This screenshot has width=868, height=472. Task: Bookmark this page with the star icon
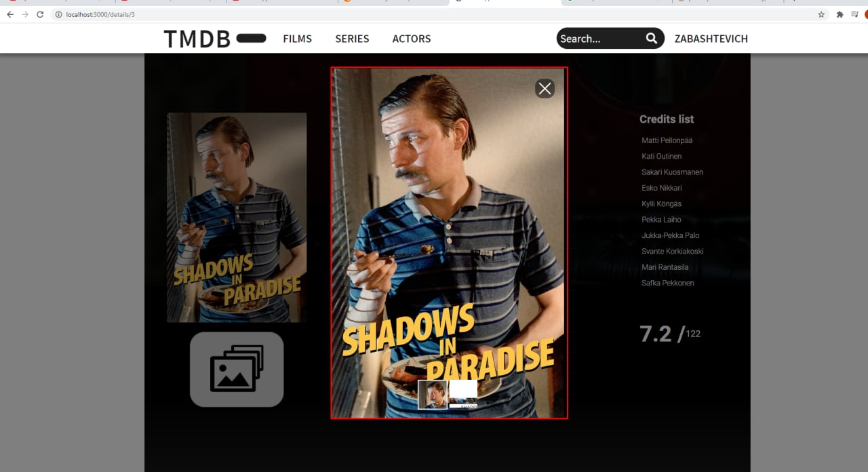(x=821, y=14)
